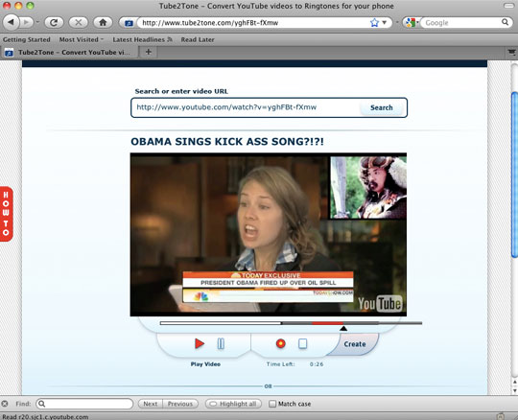Image resolution: width=518 pixels, height=420 pixels.
Task: Open a new tab with plus button
Action: tap(149, 52)
